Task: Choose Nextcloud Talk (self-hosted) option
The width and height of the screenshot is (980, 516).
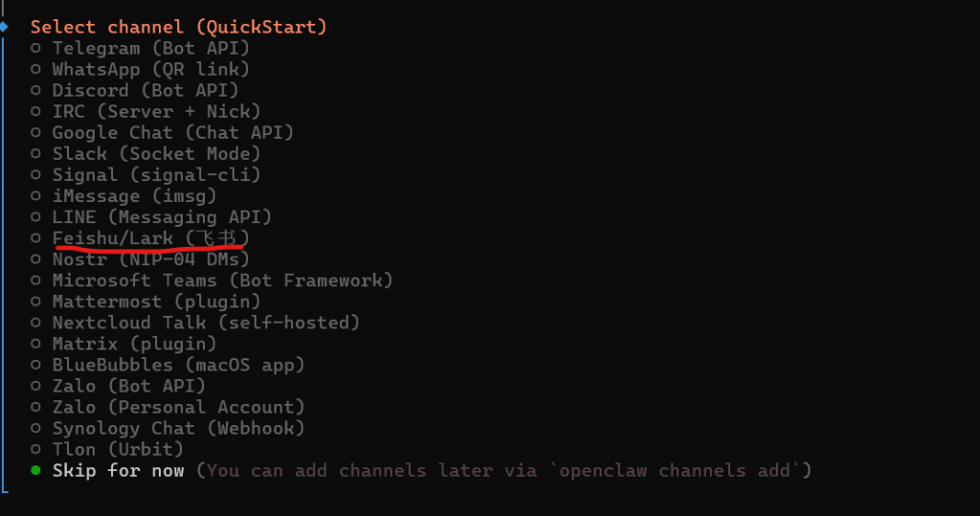Action: click(206, 323)
